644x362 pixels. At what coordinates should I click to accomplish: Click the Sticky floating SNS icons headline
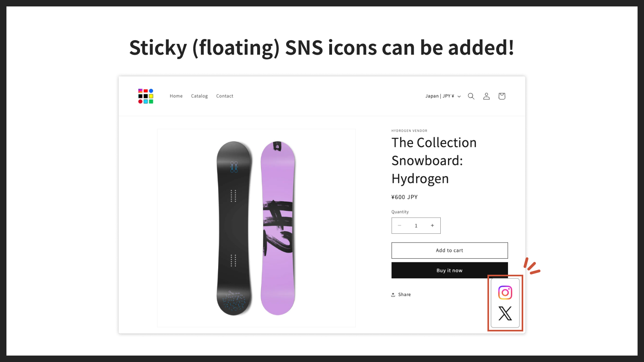pos(322,48)
